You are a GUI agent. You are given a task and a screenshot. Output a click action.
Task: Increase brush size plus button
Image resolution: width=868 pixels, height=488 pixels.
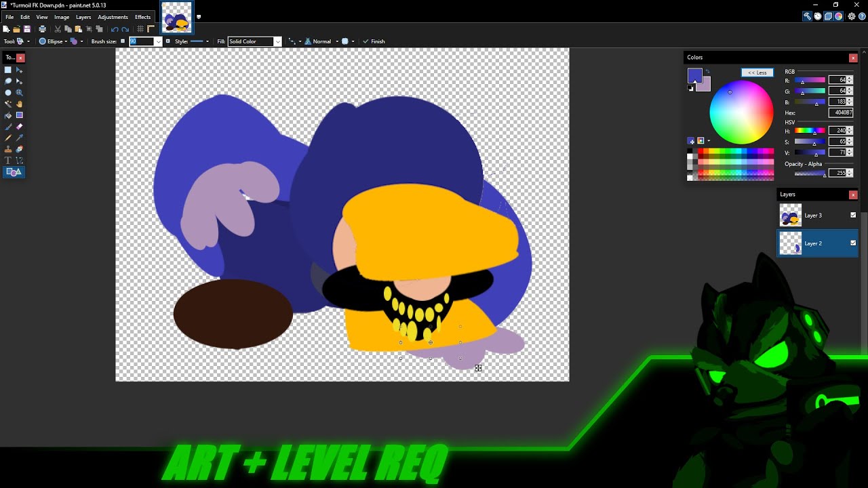click(168, 41)
